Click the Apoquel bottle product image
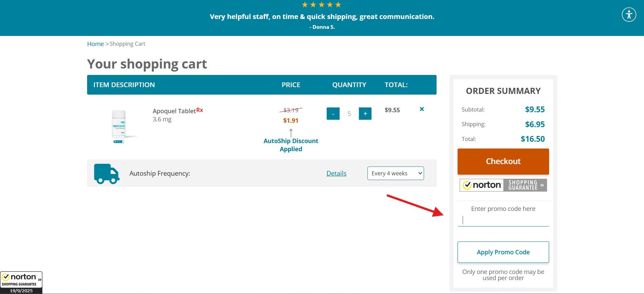Viewport: 644px width, 294px height. coord(119,126)
